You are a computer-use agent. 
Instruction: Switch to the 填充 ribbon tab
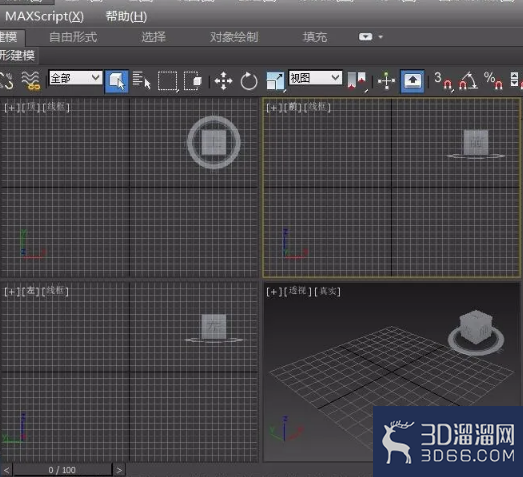315,37
